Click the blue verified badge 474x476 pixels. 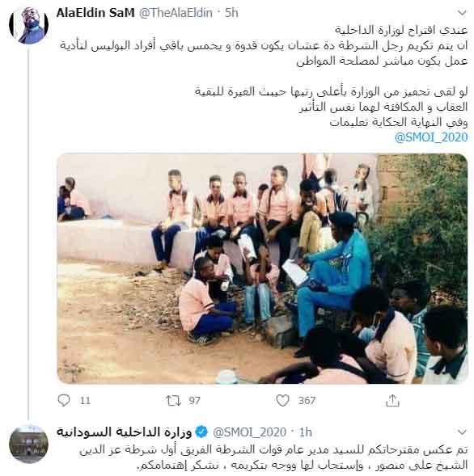201,432
